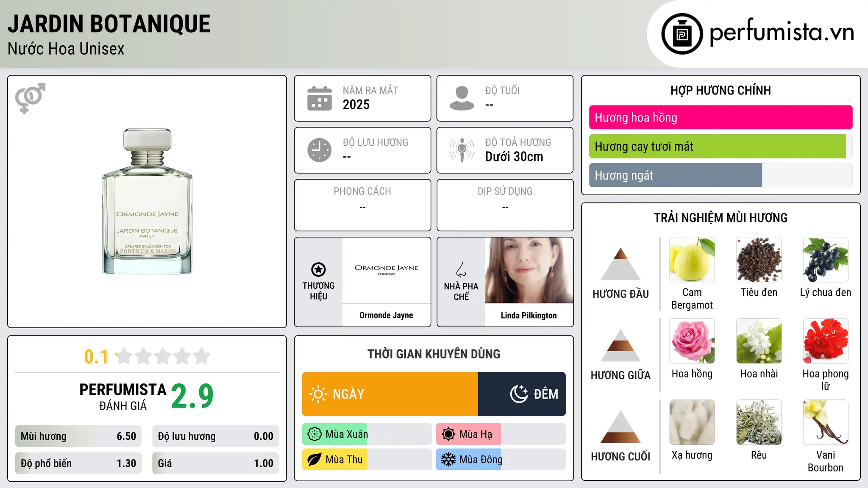The image size is (868, 488).
Task: Click the sun icon for Mùa Hạ
Action: (448, 434)
